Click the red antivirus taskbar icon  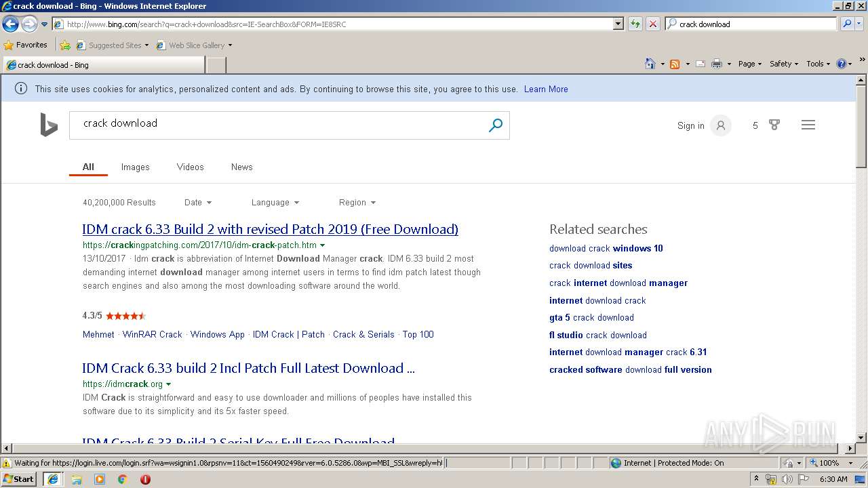145,479
